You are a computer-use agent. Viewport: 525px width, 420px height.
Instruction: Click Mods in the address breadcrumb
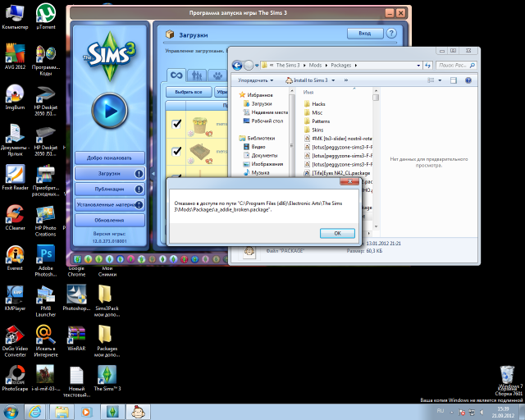click(315, 66)
